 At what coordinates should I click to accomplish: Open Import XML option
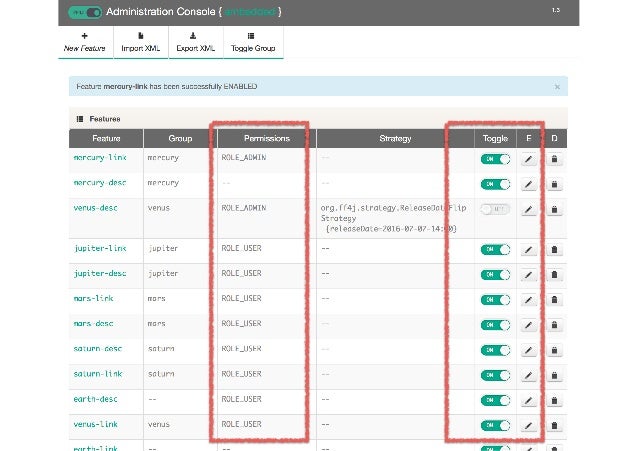pos(141,42)
